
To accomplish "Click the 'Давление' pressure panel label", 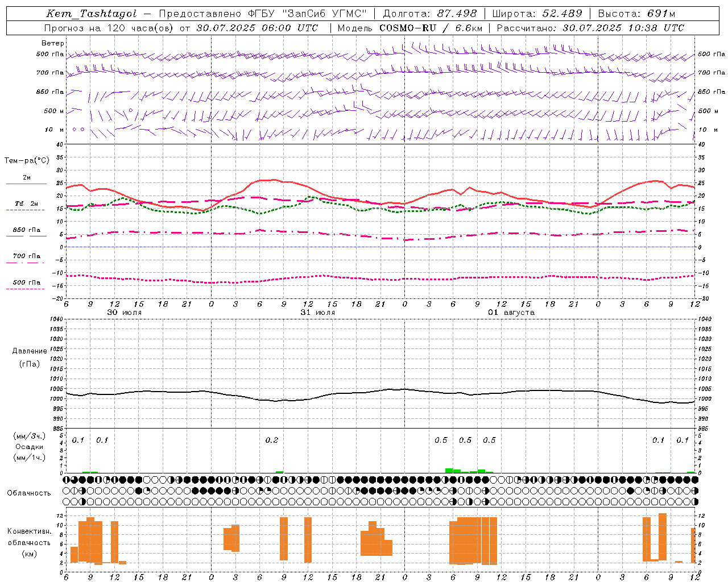I will coord(30,351).
